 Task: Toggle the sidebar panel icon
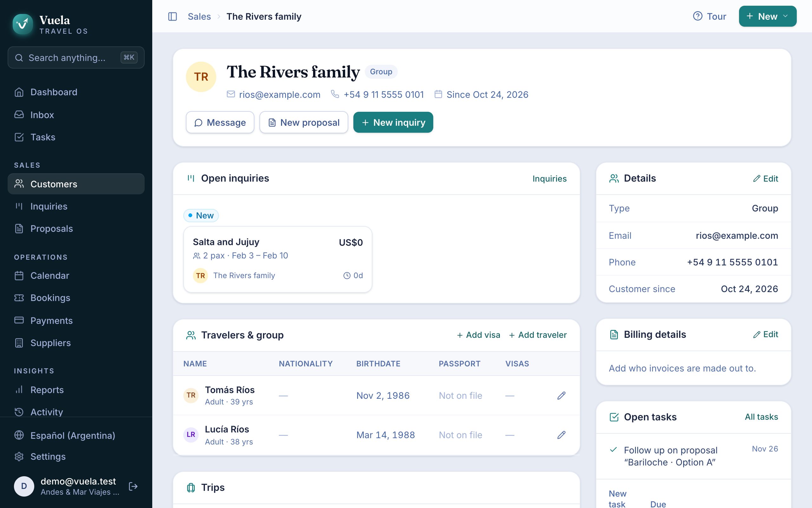pyautogui.click(x=173, y=17)
